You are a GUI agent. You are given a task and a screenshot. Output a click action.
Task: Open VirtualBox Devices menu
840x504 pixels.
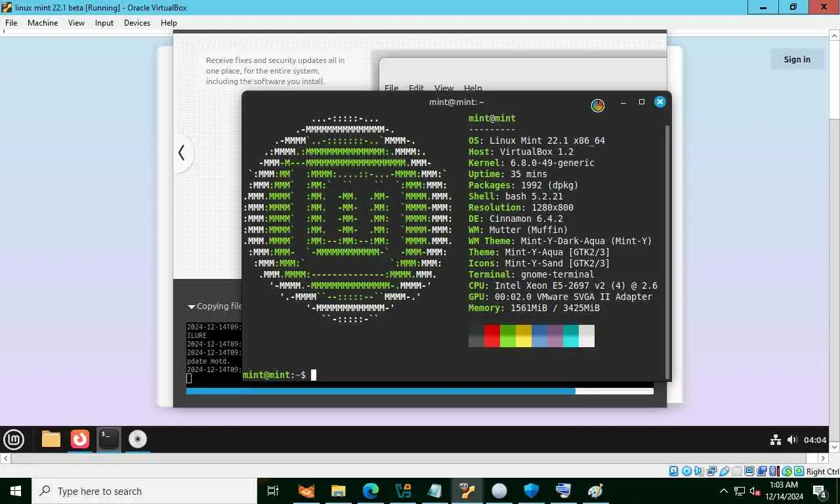(x=137, y=22)
